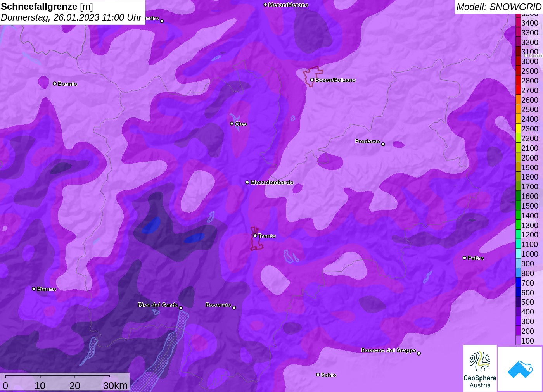Click the legend value 1700
543x392 pixels.
point(529,187)
